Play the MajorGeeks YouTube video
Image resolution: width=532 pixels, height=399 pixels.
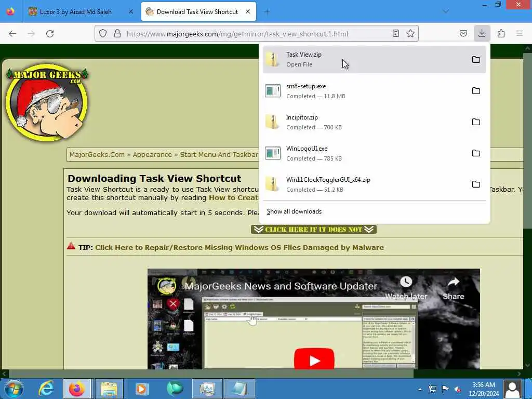pyautogui.click(x=314, y=359)
